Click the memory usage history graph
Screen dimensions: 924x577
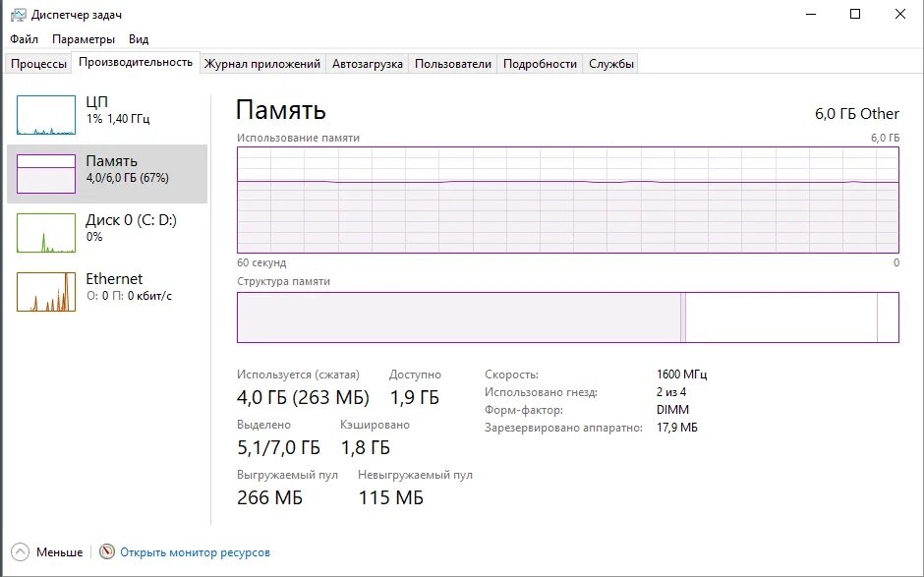pyautogui.click(x=568, y=200)
